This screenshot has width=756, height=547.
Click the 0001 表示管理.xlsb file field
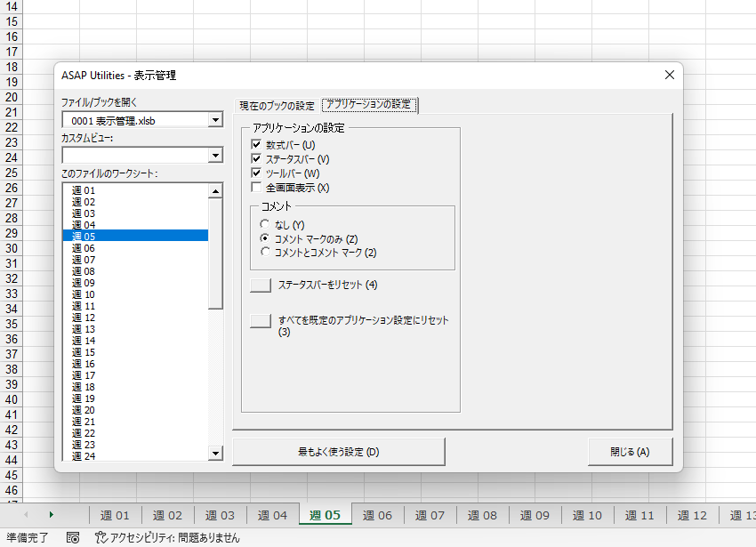coord(136,120)
